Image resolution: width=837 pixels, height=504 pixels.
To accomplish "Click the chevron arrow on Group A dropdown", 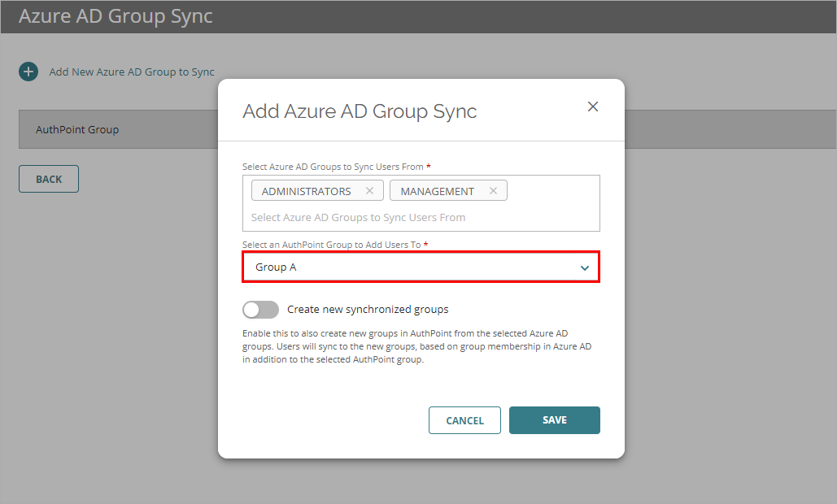I will tap(584, 267).
